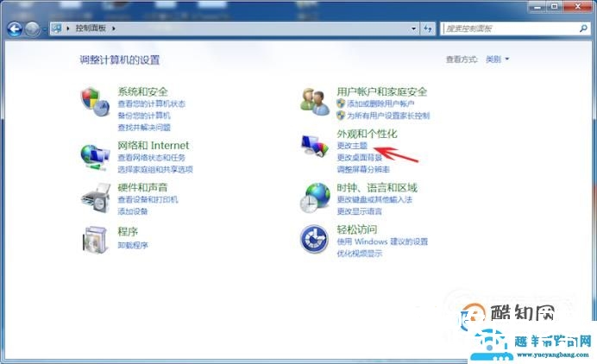Image resolution: width=597 pixels, height=364 pixels.
Task: Open the address bar history dropdown
Action: (413, 28)
